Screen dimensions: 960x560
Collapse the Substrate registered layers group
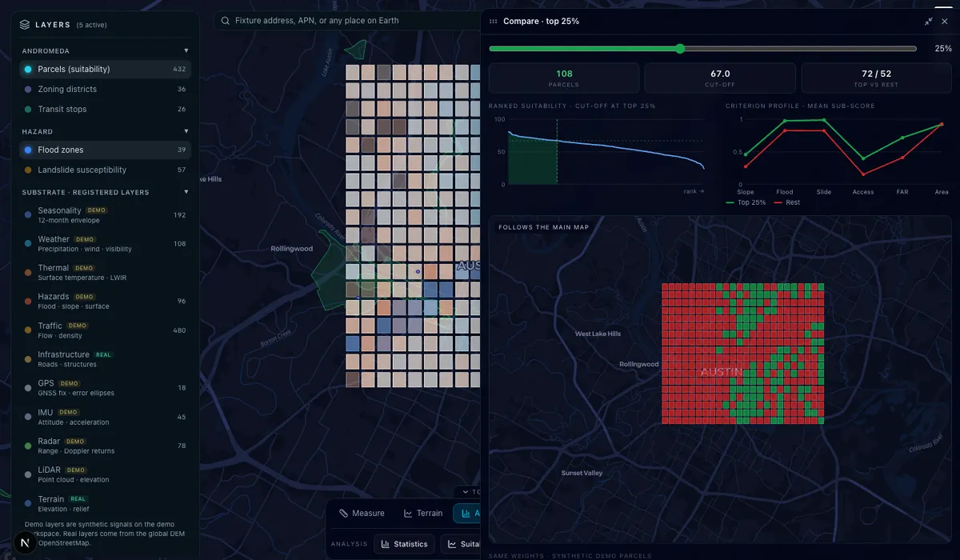point(186,192)
